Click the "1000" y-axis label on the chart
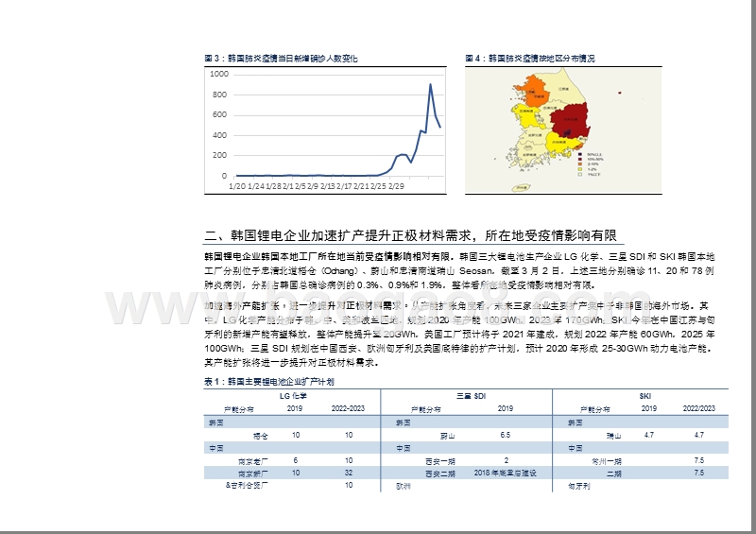This screenshot has width=756, height=534. [x=219, y=74]
